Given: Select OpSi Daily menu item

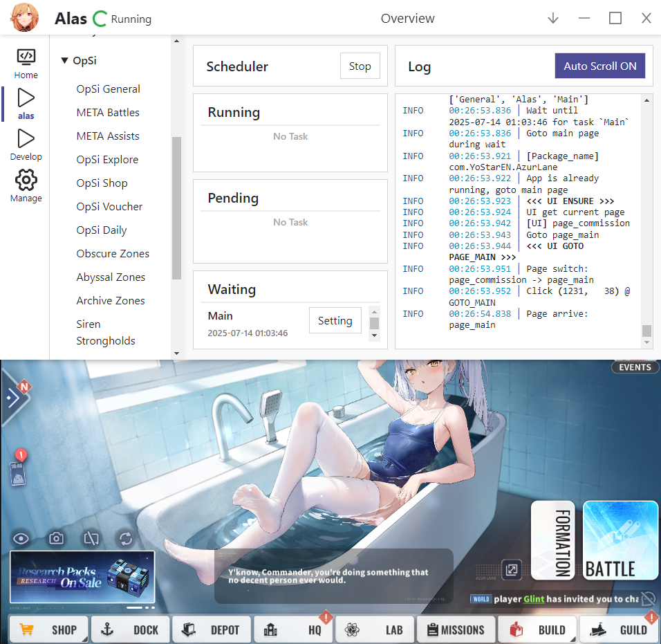Looking at the screenshot, I should coord(101,230).
